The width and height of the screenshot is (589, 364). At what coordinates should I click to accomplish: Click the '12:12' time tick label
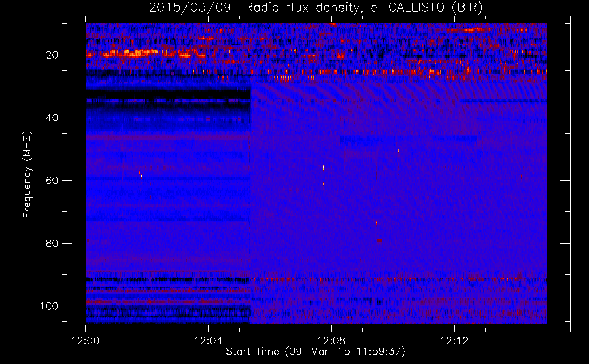coord(454,341)
